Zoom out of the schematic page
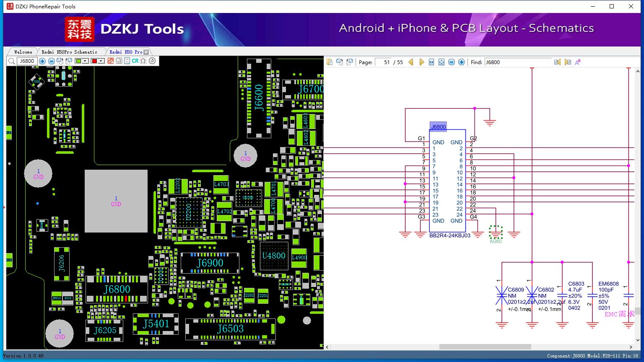This screenshot has height=362, width=644. tap(452, 62)
